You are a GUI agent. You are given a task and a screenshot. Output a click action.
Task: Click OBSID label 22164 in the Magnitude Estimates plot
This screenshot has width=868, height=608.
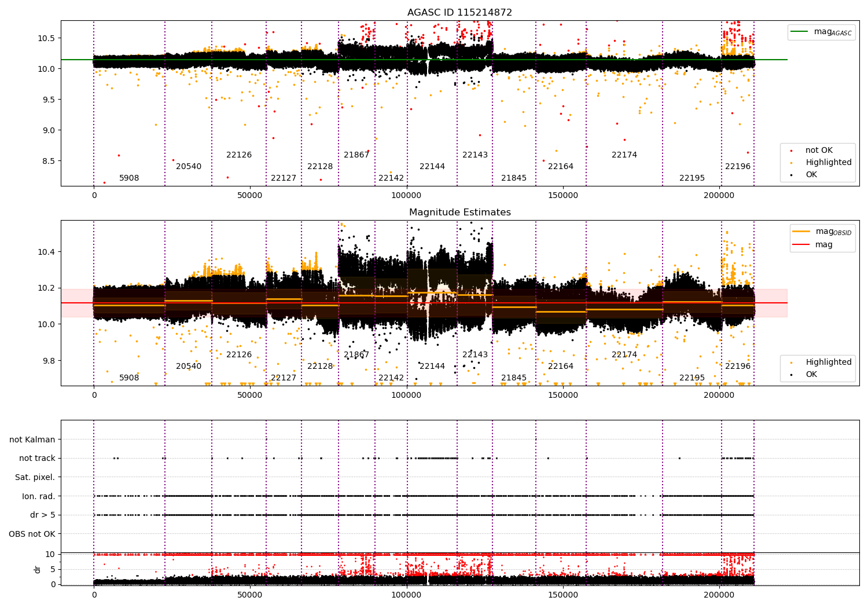click(561, 367)
